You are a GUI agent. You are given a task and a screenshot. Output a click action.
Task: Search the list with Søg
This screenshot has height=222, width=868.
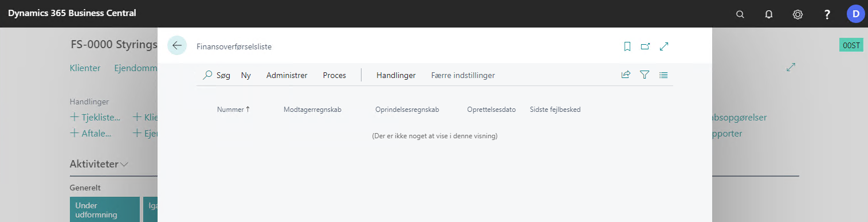click(x=217, y=75)
